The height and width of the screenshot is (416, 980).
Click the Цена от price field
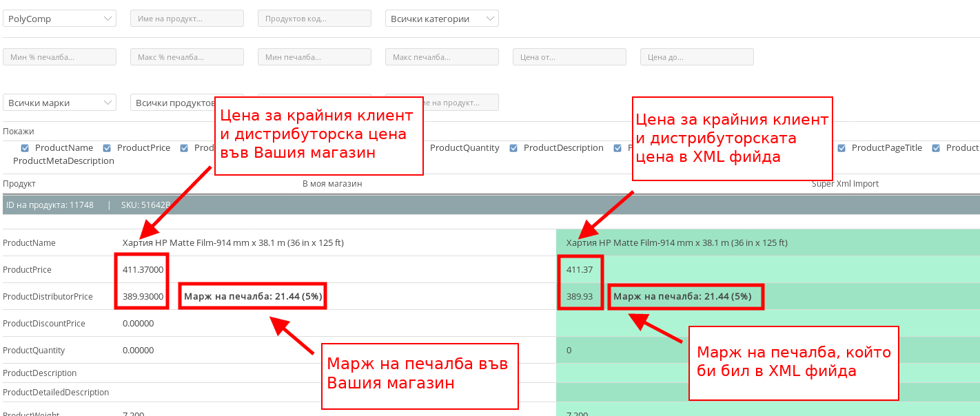pyautogui.click(x=569, y=56)
